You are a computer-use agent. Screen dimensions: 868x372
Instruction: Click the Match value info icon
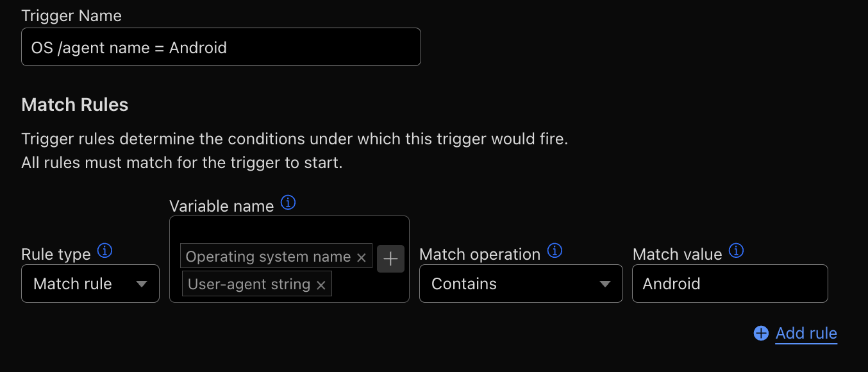tap(737, 251)
